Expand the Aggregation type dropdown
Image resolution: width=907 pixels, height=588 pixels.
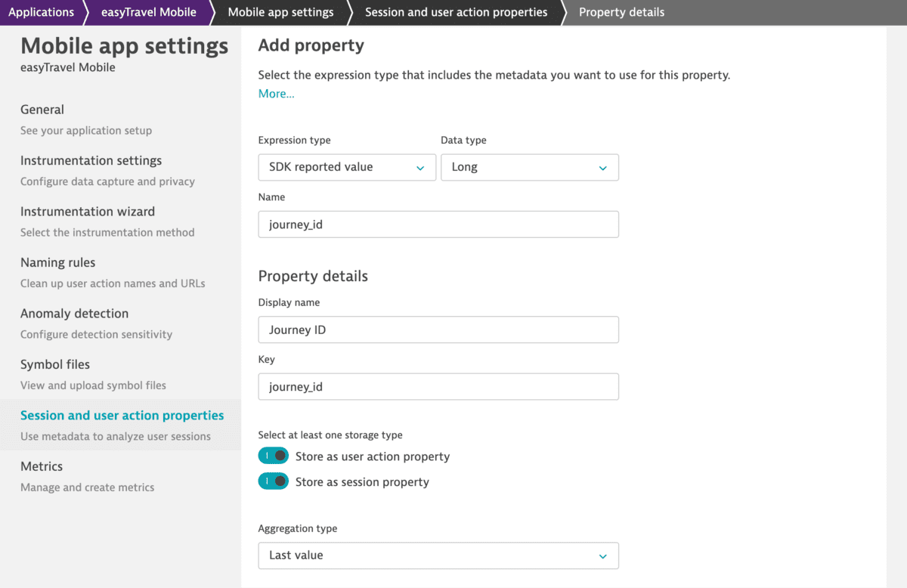point(438,556)
